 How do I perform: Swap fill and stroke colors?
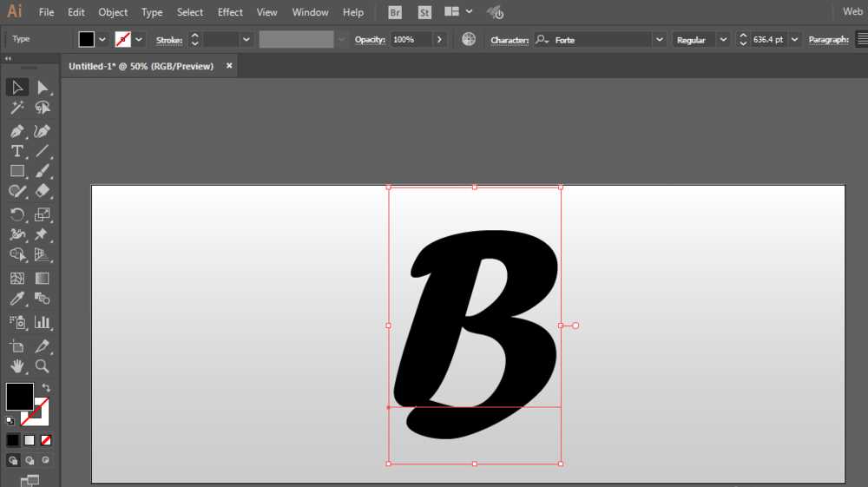pyautogui.click(x=46, y=387)
